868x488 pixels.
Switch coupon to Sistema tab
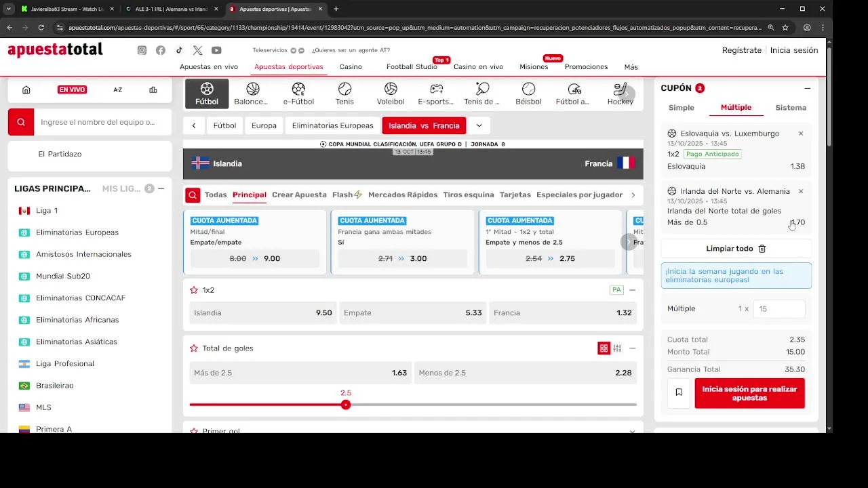pos(791,108)
